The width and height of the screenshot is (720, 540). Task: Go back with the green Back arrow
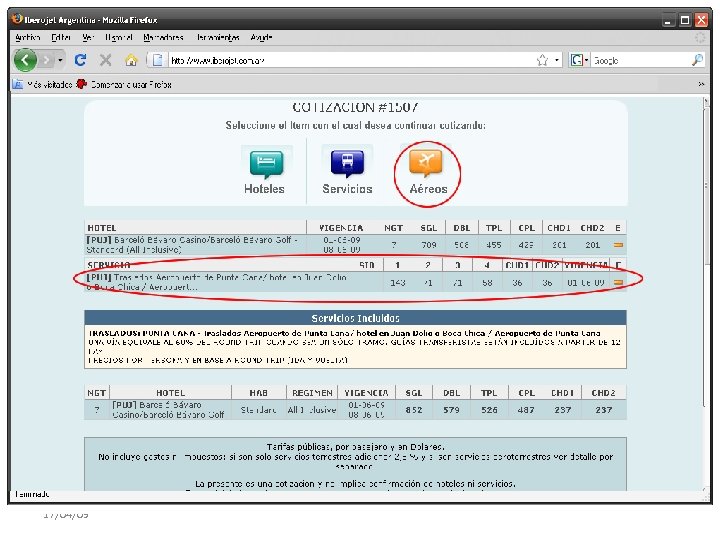click(x=25, y=60)
